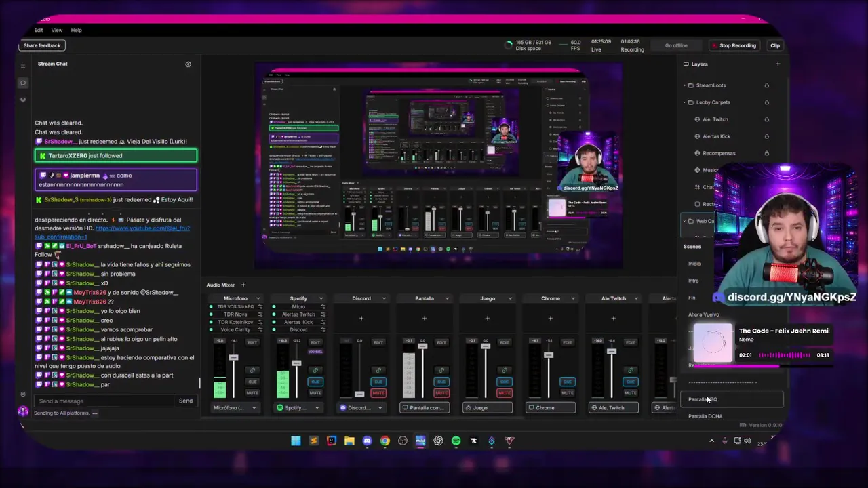Open the Spotify channel header dropdown
Viewport: 868px width, 488px height.
(x=321, y=298)
